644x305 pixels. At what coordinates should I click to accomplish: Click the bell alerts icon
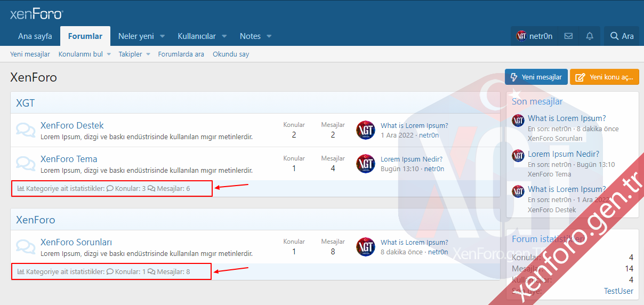(590, 36)
